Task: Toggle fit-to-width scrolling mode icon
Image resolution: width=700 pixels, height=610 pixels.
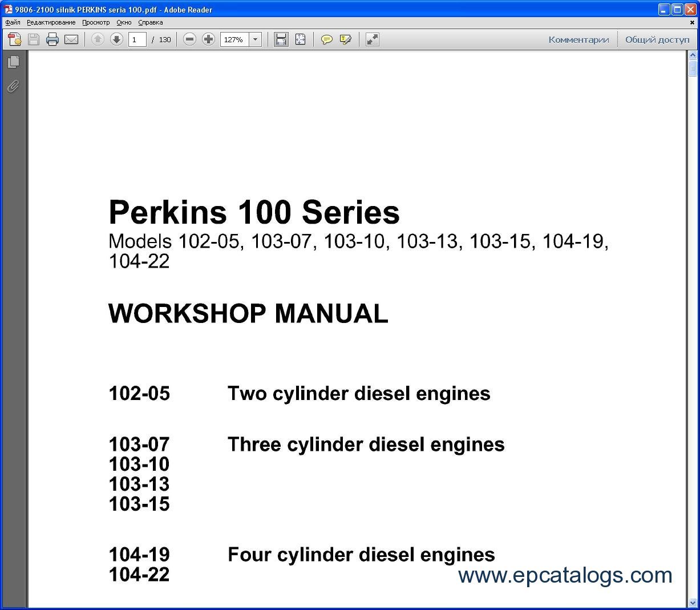Action: pos(281,39)
